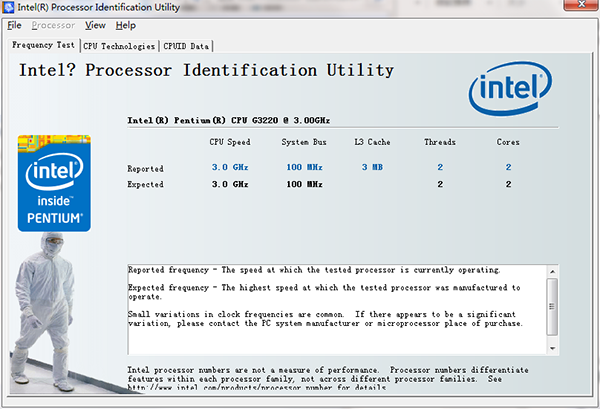This screenshot has height=409, width=600.
Task: Switch to the CPUID Data tab
Action: (x=186, y=46)
